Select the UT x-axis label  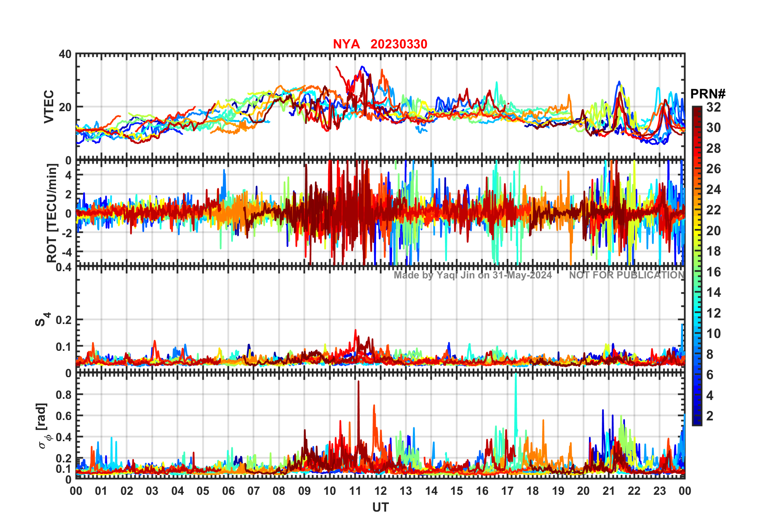pos(380,507)
